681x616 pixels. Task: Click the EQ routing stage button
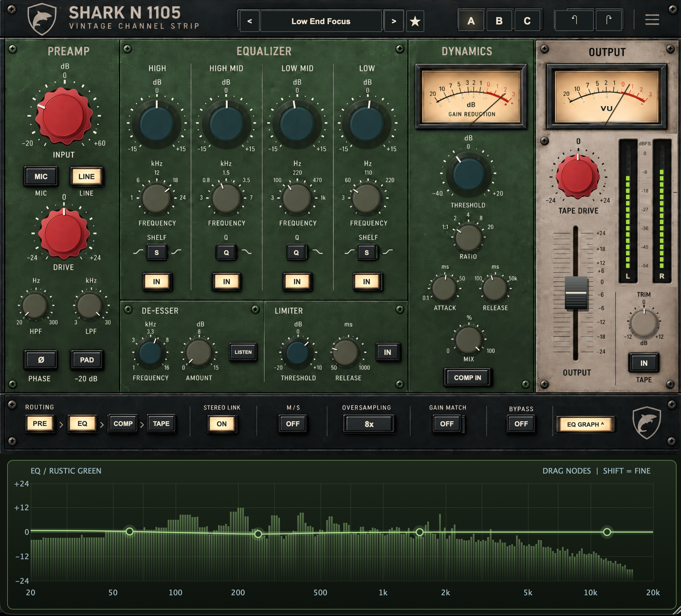(82, 424)
